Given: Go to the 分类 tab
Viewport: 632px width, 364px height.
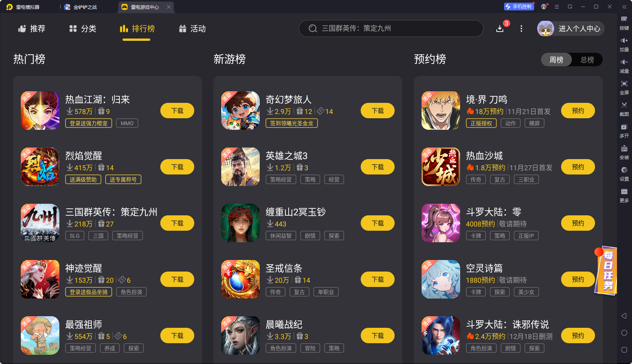Looking at the screenshot, I should pos(82,29).
